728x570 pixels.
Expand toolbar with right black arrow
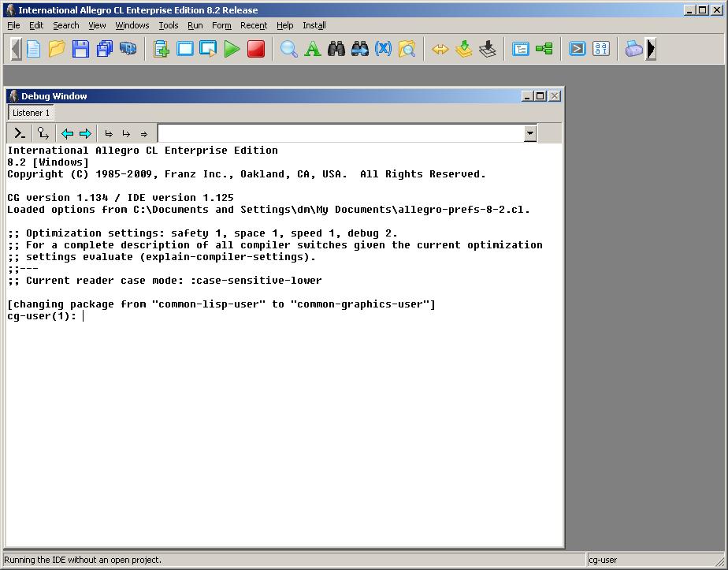pos(651,49)
